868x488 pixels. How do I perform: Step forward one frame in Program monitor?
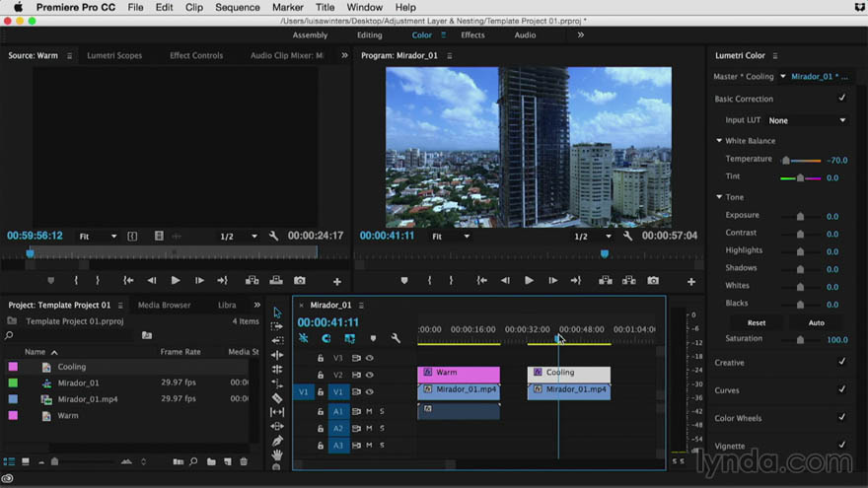click(x=552, y=281)
